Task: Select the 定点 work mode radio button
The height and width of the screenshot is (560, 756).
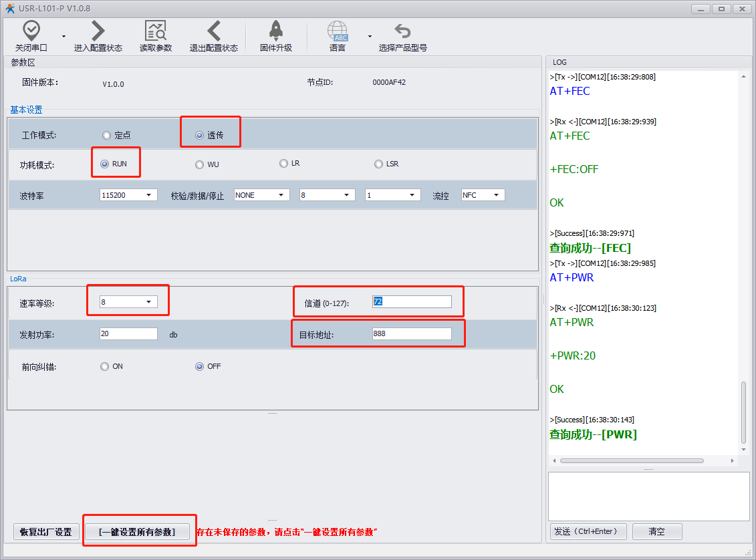Action: coord(106,135)
